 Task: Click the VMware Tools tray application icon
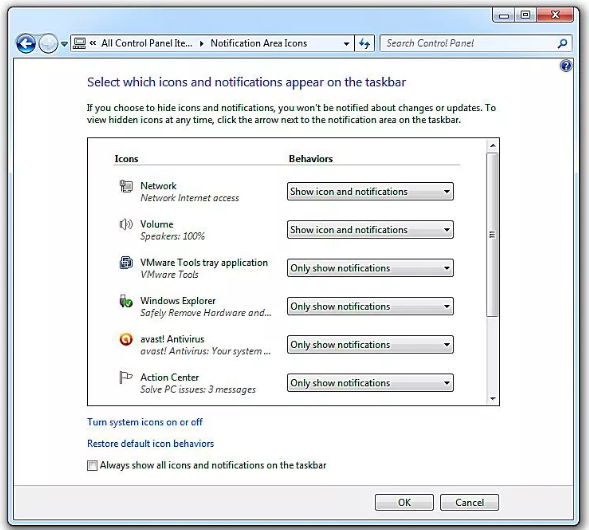[126, 263]
